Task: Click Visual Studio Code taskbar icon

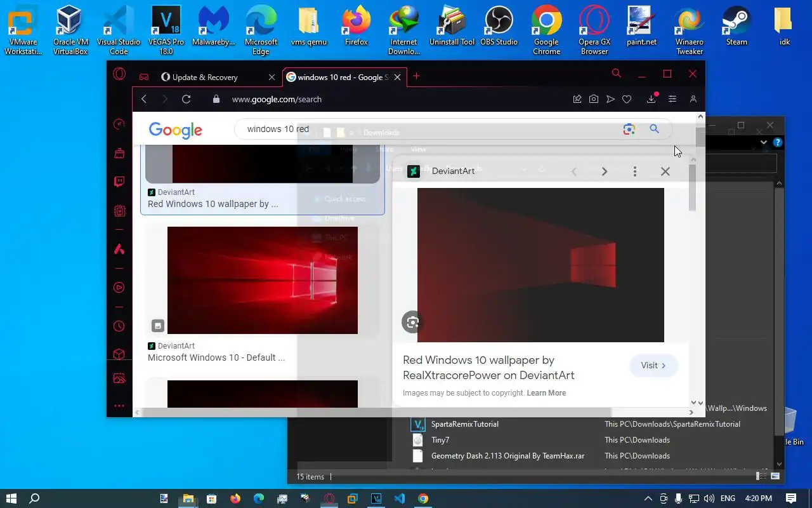Action: [x=400, y=498]
